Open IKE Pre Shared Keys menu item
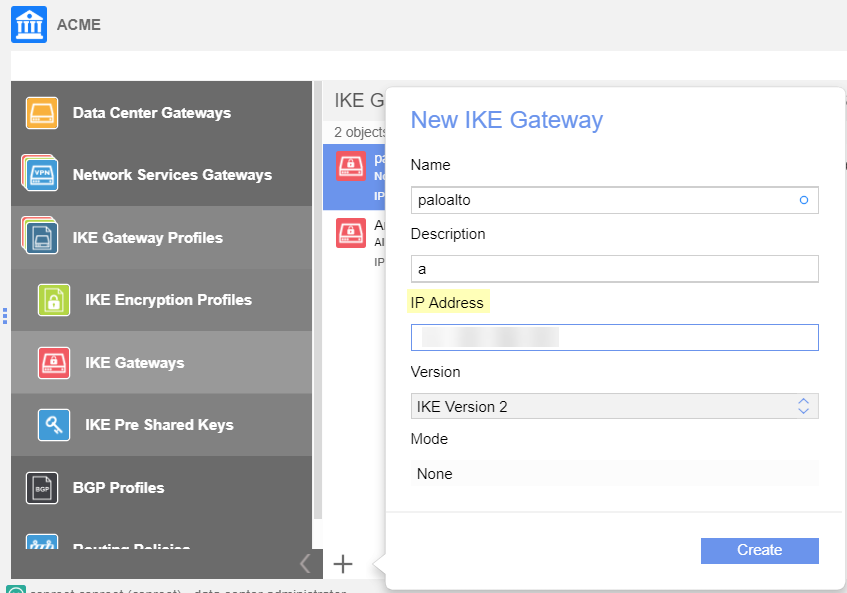Viewport: 847px width, 593px height. point(159,425)
